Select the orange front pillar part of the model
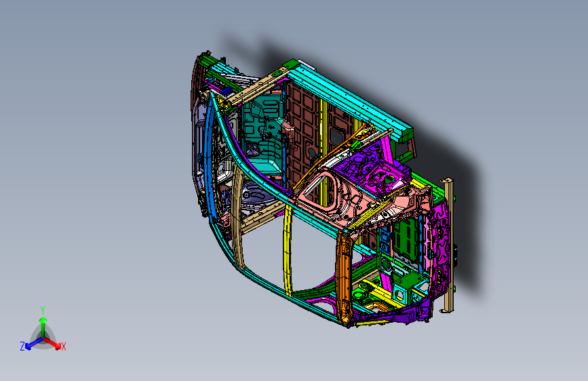588x381 pixels. tap(345, 277)
